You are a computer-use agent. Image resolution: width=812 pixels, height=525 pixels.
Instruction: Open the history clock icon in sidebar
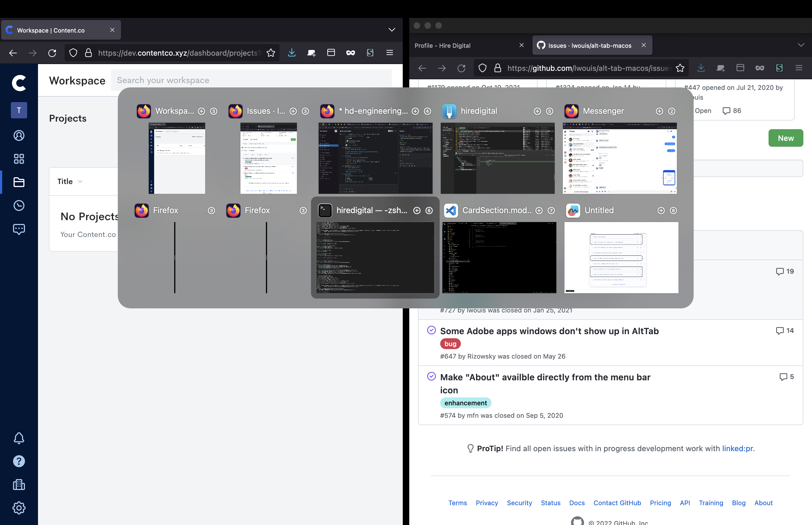pos(19,205)
